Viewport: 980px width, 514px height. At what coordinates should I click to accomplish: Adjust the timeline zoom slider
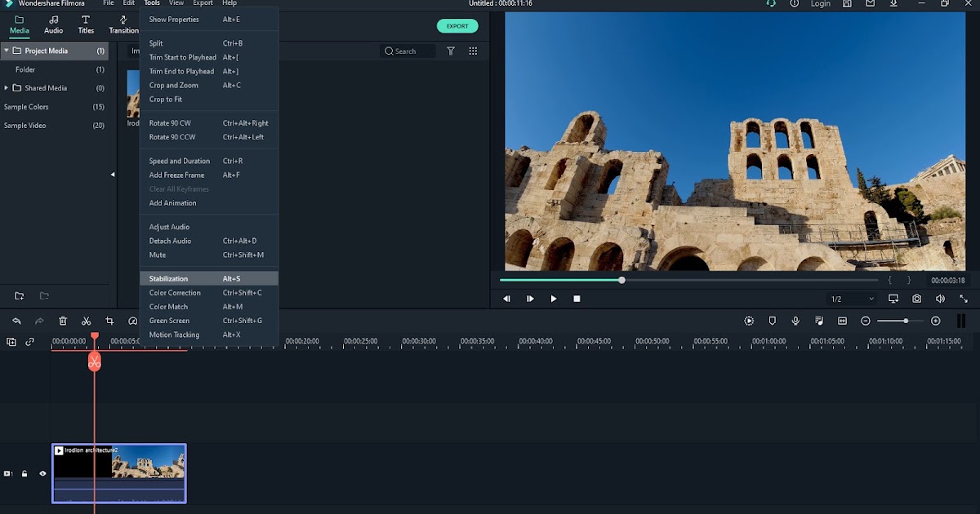[906, 321]
